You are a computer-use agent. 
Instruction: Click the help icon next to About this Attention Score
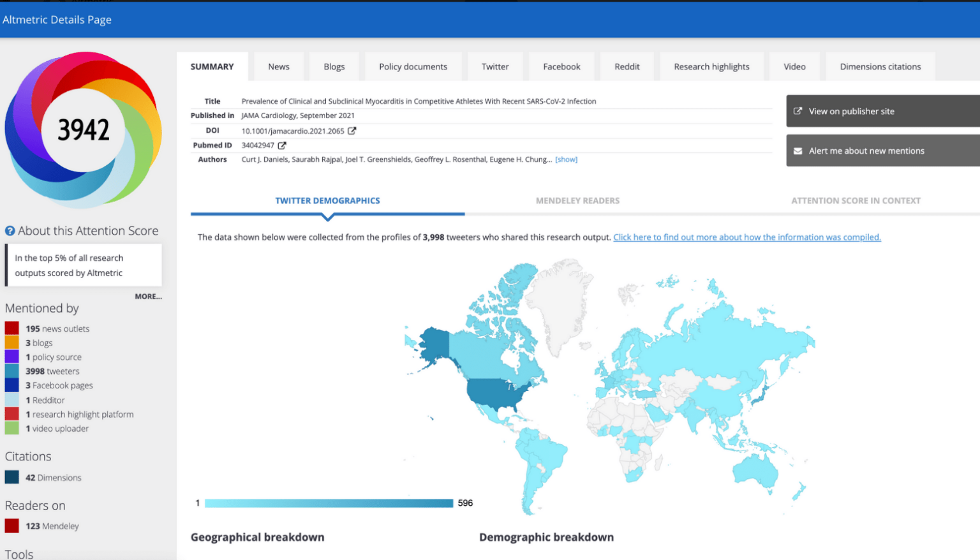tap(8, 230)
